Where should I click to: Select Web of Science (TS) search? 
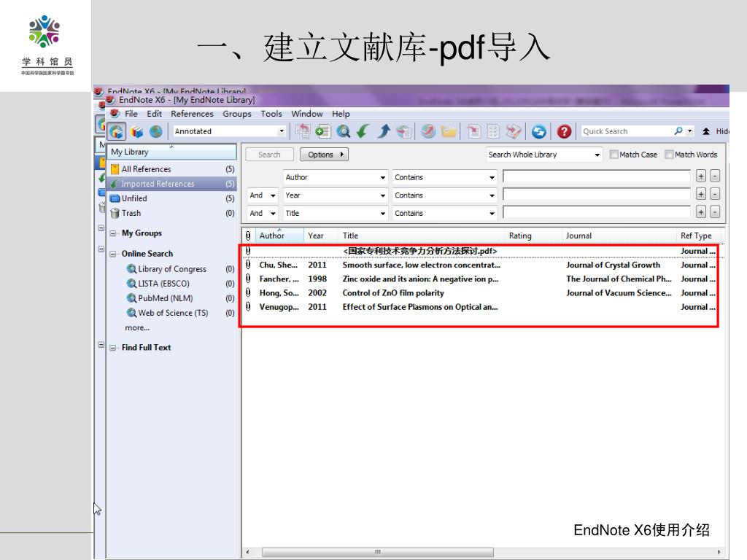coord(172,313)
